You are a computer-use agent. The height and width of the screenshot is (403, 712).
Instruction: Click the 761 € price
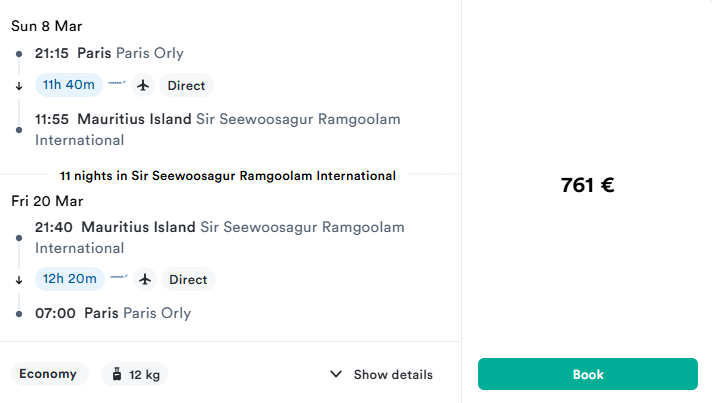tap(587, 185)
